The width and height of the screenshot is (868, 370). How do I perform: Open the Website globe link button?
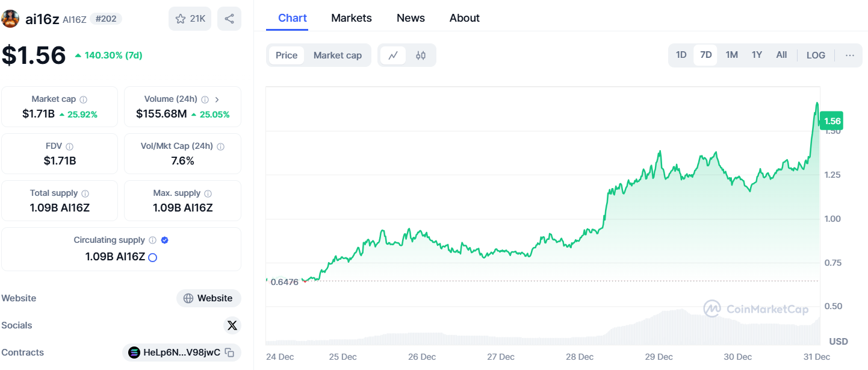click(x=209, y=298)
